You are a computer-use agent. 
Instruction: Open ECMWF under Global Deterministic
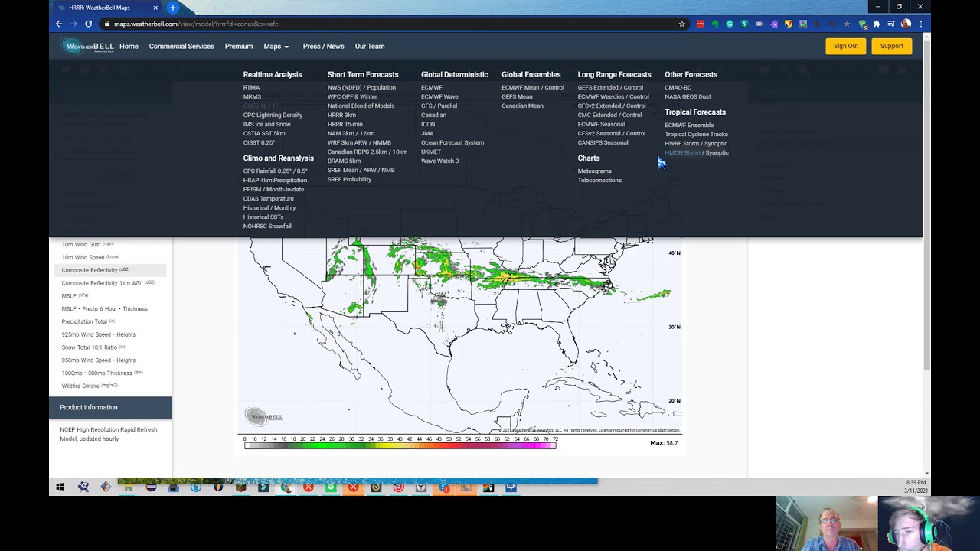coord(432,87)
